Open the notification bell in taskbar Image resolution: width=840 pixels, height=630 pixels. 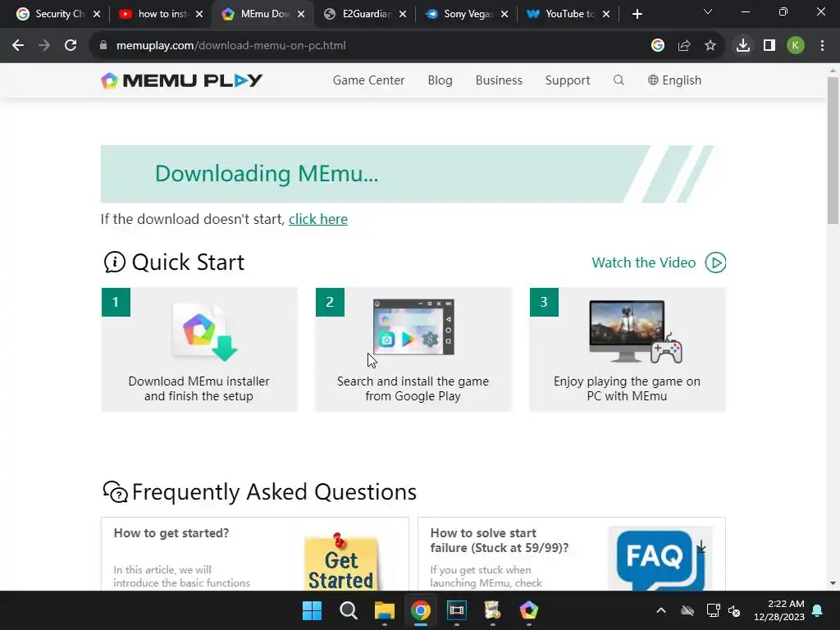tap(818, 610)
